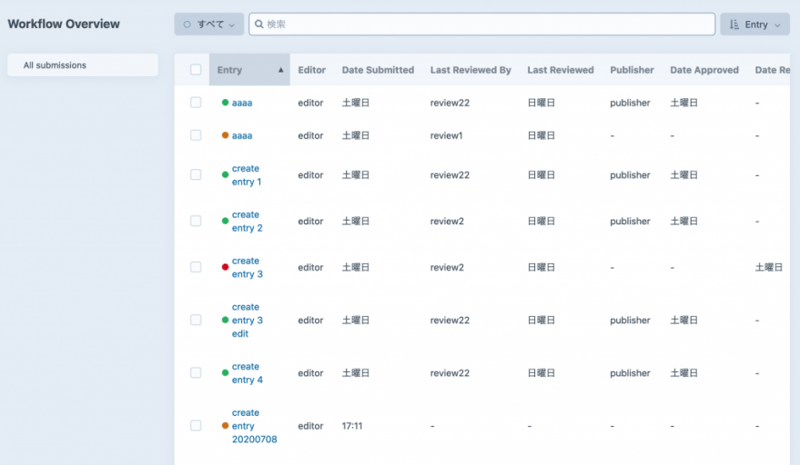800x465 pixels.
Task: Expand the Entry sort dropdown at top right
Action: pos(755,24)
